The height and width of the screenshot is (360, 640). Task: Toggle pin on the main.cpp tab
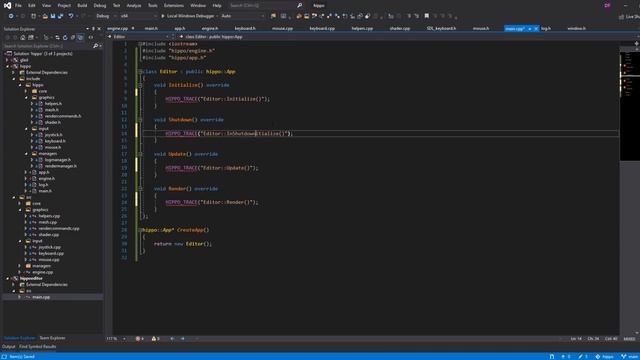point(529,29)
